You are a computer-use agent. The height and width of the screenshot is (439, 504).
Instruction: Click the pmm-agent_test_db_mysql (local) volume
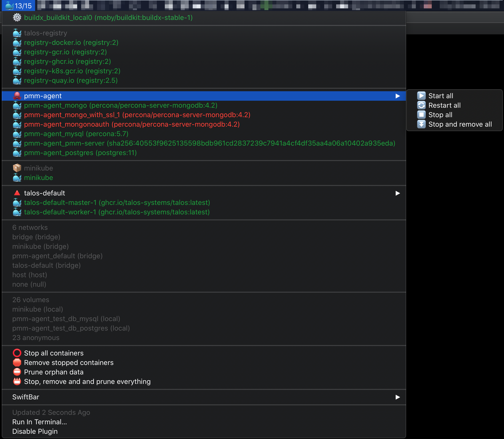[x=204, y=319]
